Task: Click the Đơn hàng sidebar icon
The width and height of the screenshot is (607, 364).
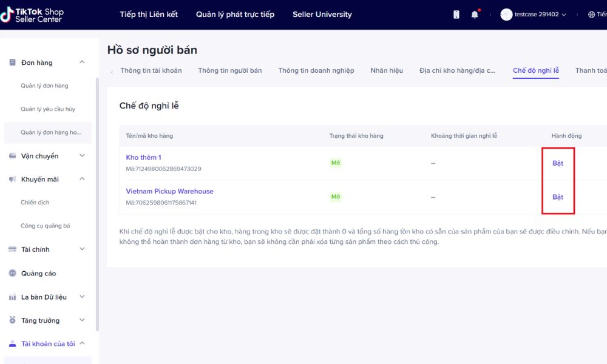Action: (12, 62)
